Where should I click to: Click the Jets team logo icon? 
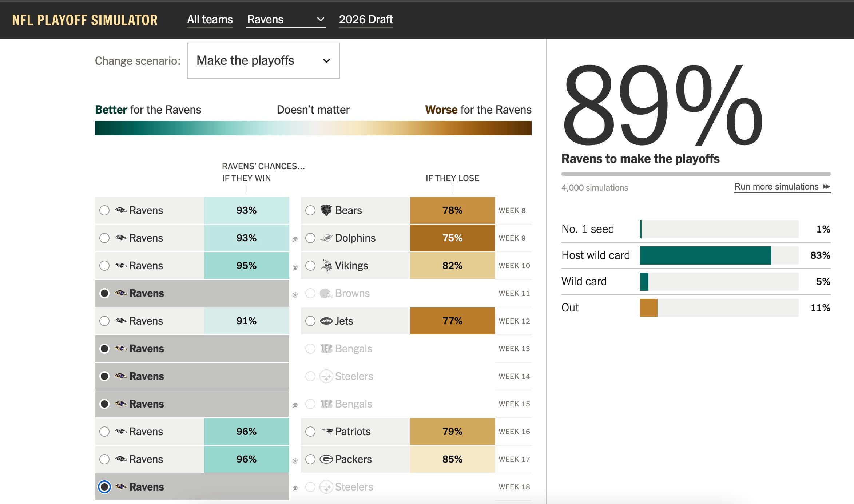pyautogui.click(x=326, y=321)
